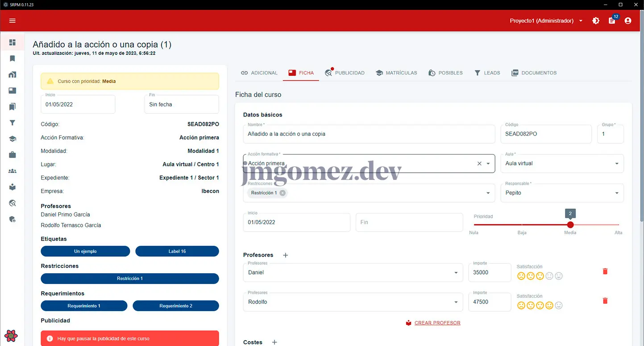Open the hamburger navigation menu
The height and width of the screenshot is (346, 644).
click(x=12, y=21)
